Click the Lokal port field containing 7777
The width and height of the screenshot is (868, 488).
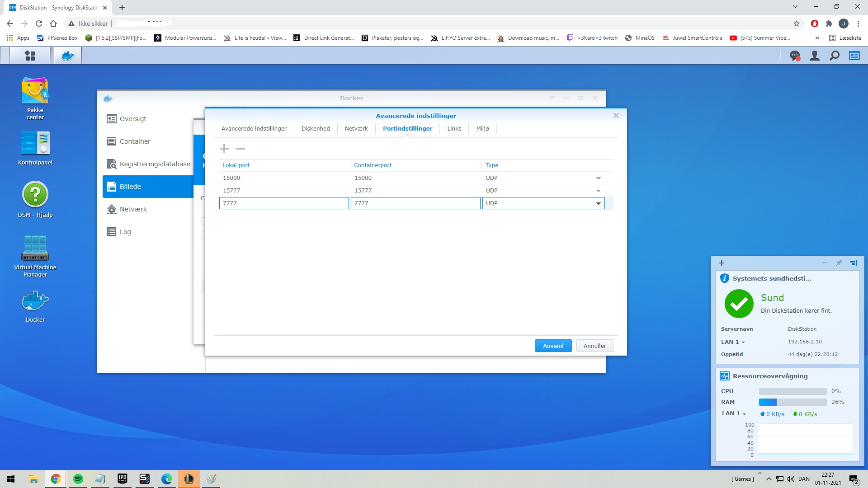284,203
